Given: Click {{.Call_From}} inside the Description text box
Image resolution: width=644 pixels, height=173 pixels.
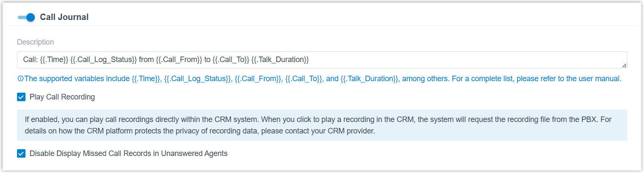Looking at the screenshot, I should click(x=179, y=60).
